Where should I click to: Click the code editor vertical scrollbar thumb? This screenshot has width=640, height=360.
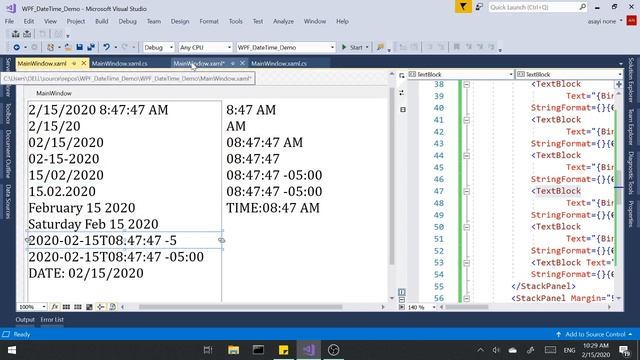619,187
